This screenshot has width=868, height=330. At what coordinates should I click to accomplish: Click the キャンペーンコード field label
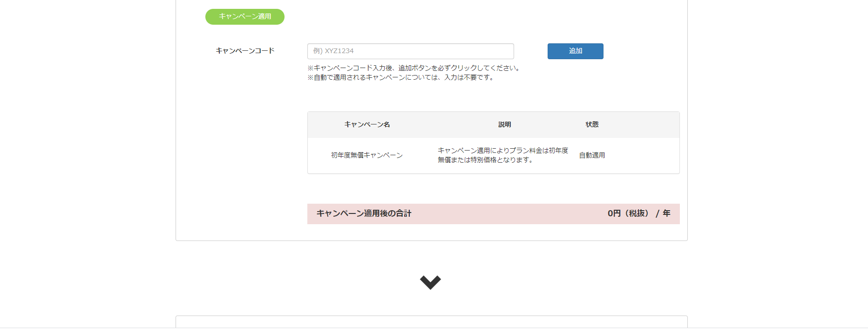(x=245, y=51)
